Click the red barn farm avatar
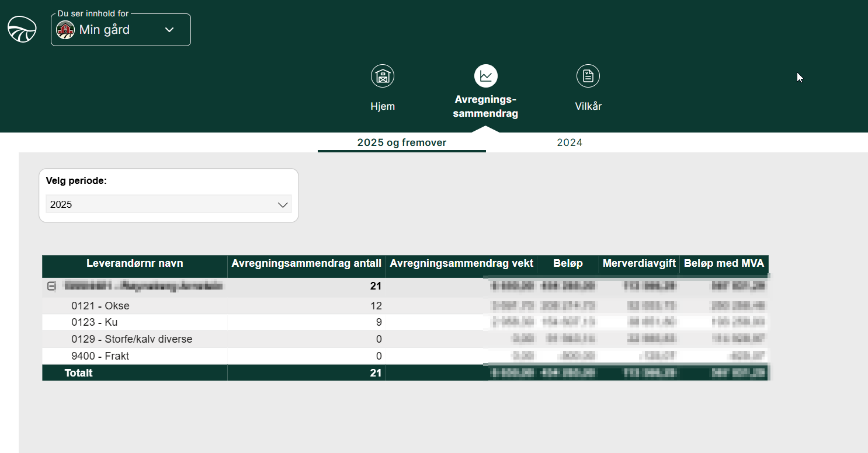This screenshot has height=453, width=868. pyautogui.click(x=65, y=30)
